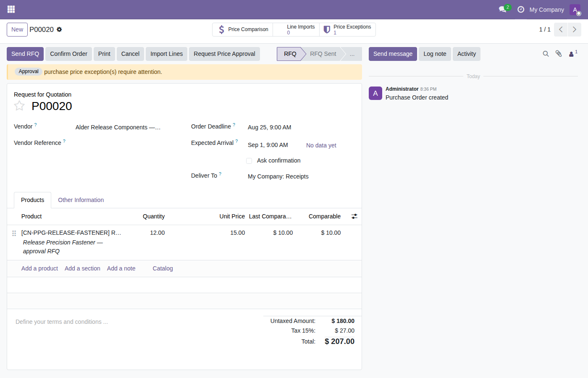
Task: Open Price Comparison stat button
Action: [243, 29]
